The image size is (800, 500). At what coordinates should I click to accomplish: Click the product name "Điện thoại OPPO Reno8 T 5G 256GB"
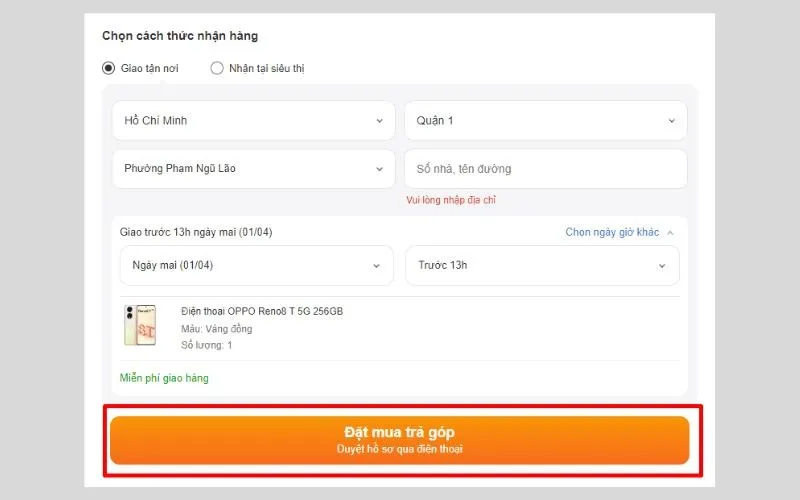[262, 311]
